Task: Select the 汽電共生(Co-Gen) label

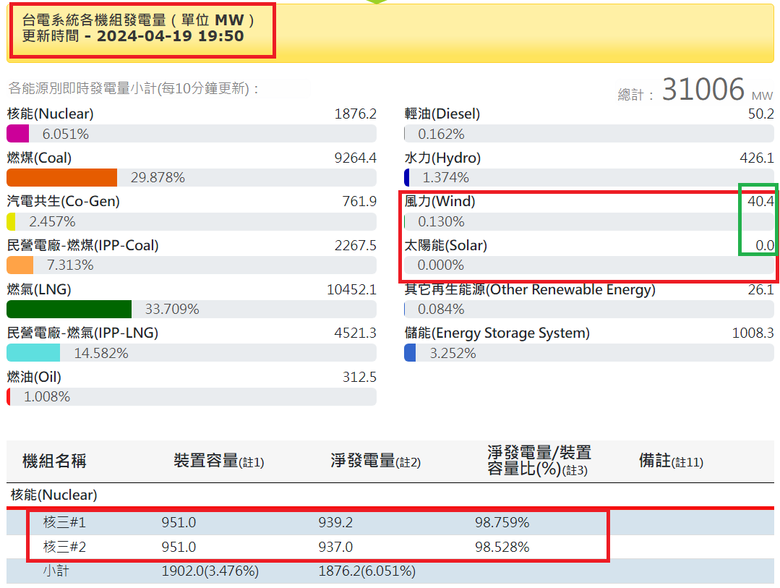Action: [x=63, y=201]
